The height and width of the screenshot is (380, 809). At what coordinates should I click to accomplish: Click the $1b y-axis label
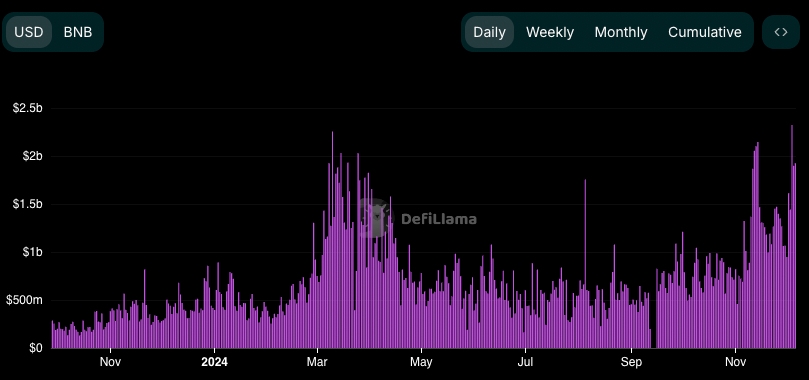[32, 252]
